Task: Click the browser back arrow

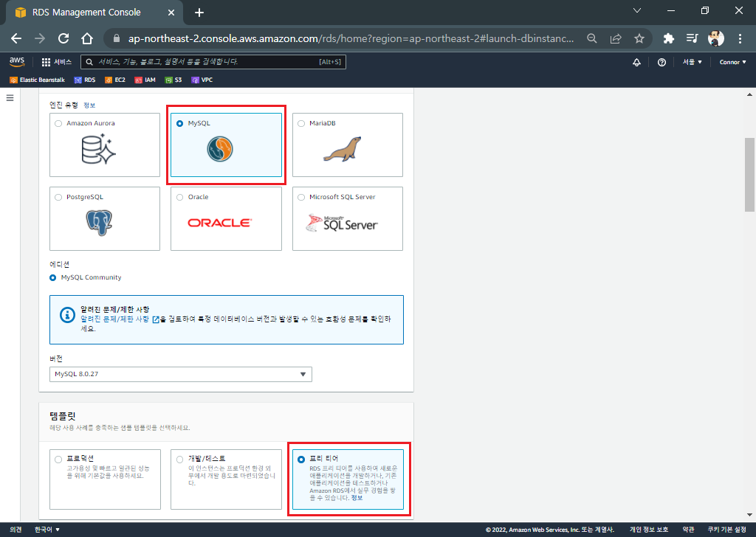Action: [x=16, y=38]
